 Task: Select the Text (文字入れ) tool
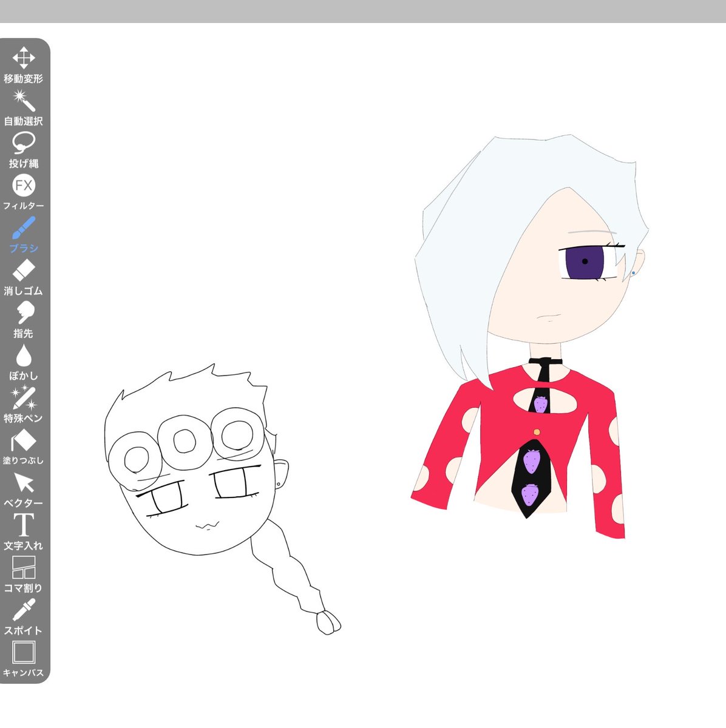(x=24, y=532)
